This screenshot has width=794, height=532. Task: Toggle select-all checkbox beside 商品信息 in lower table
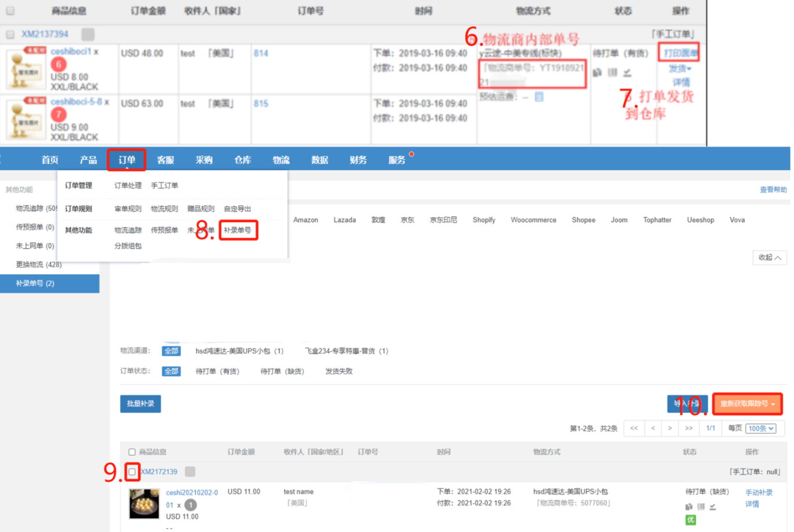click(132, 452)
